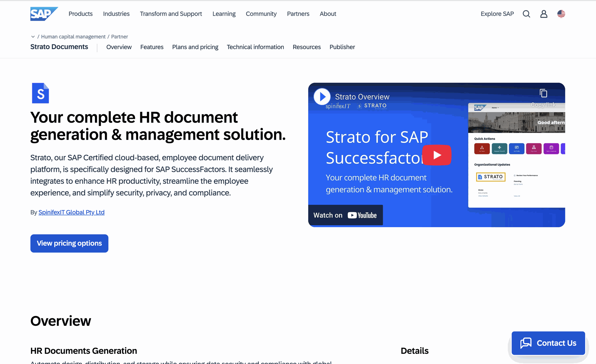Play video with red YouTube button
The height and width of the screenshot is (364, 596).
coord(437,155)
